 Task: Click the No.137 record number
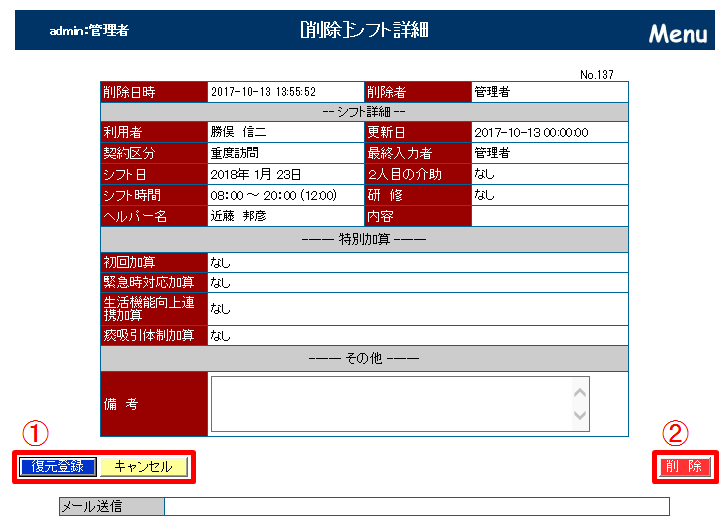pos(596,74)
